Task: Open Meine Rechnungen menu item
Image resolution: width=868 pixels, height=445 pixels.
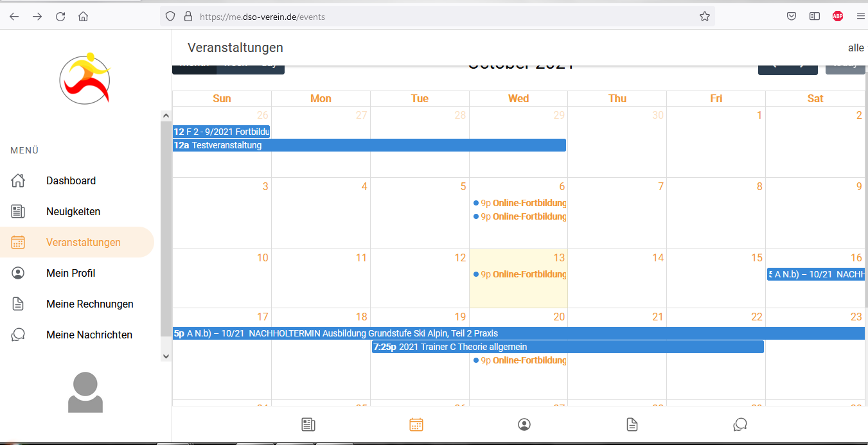Action: point(77,304)
